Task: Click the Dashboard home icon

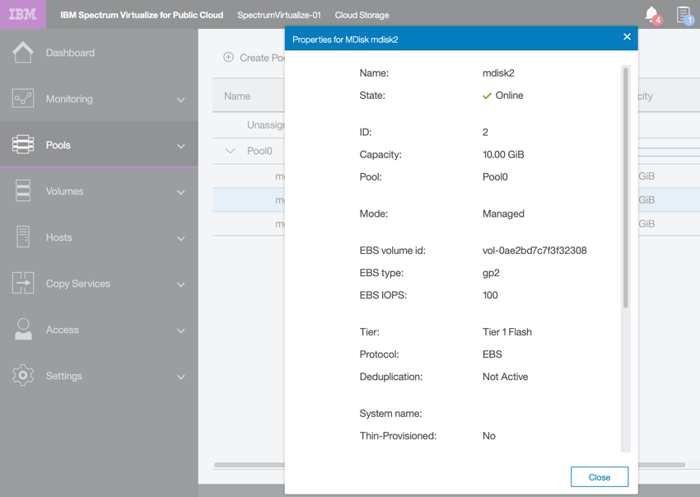Action: (x=23, y=53)
